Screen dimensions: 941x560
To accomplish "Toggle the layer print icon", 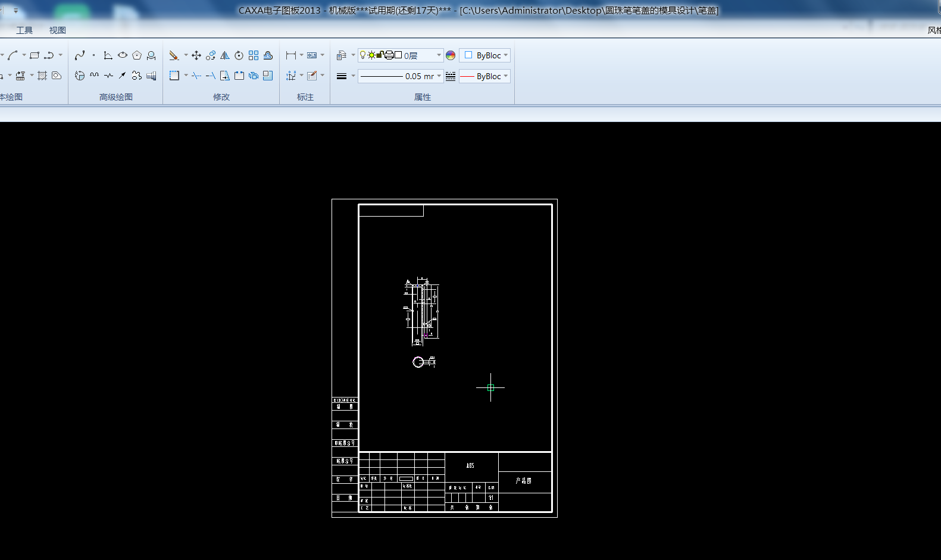I will point(389,55).
